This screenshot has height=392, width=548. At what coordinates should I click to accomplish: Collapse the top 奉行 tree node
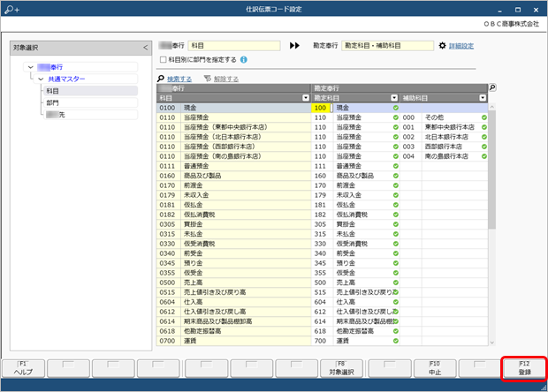coord(31,67)
